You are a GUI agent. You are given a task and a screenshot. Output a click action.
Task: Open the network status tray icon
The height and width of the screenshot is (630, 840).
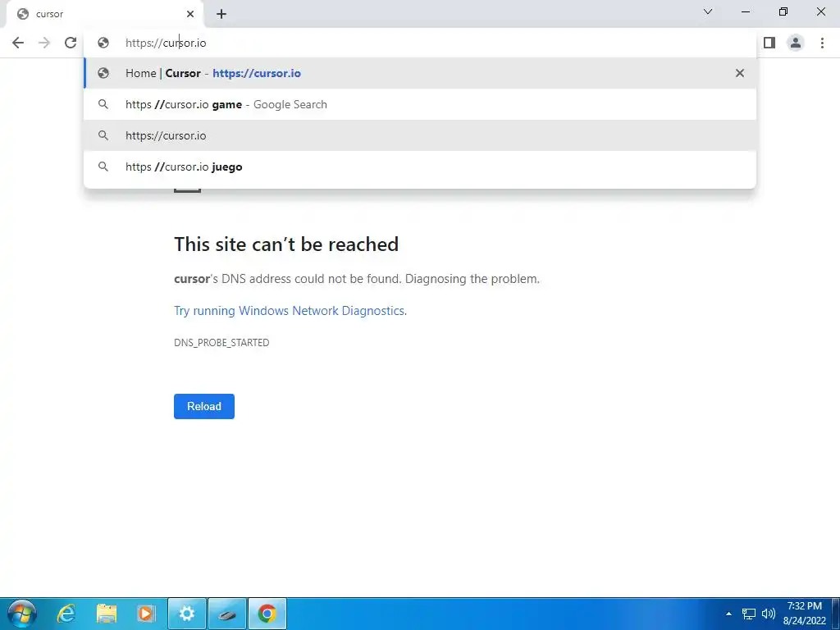point(748,614)
